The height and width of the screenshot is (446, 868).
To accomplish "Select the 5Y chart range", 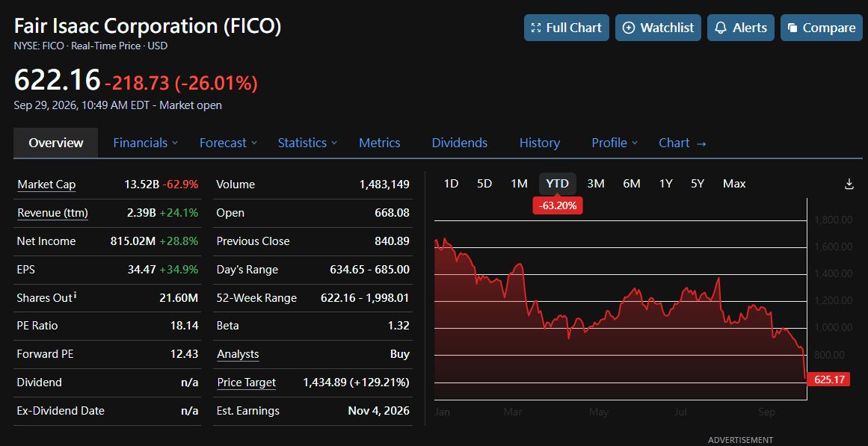I will (x=698, y=184).
